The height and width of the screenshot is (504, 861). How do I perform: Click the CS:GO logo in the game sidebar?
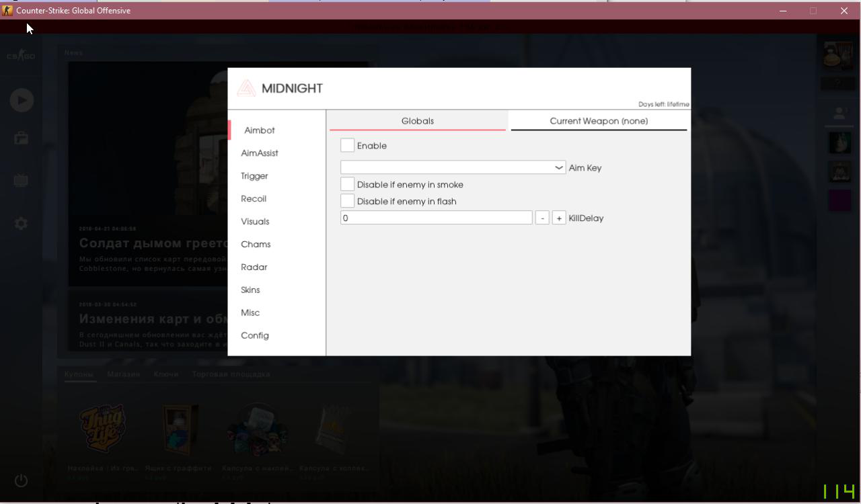click(x=21, y=56)
